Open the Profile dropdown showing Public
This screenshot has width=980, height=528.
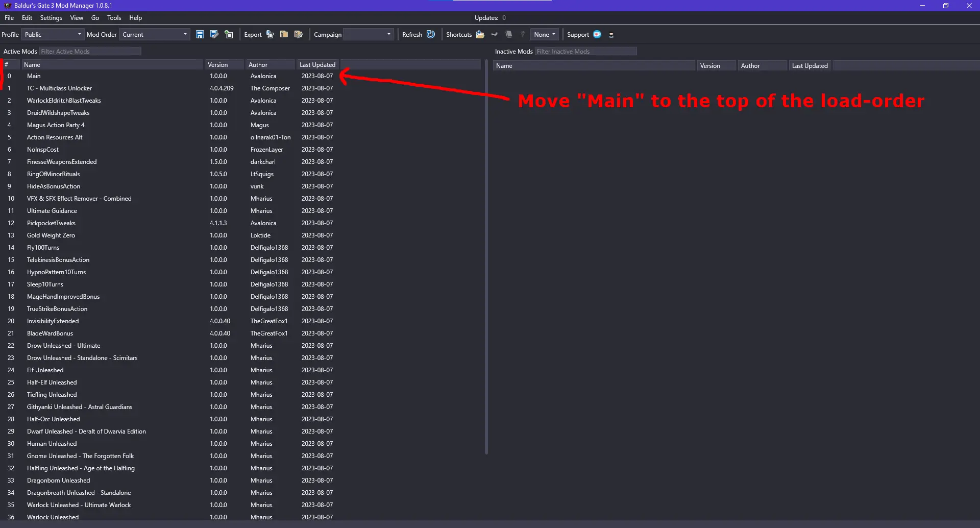(x=53, y=34)
